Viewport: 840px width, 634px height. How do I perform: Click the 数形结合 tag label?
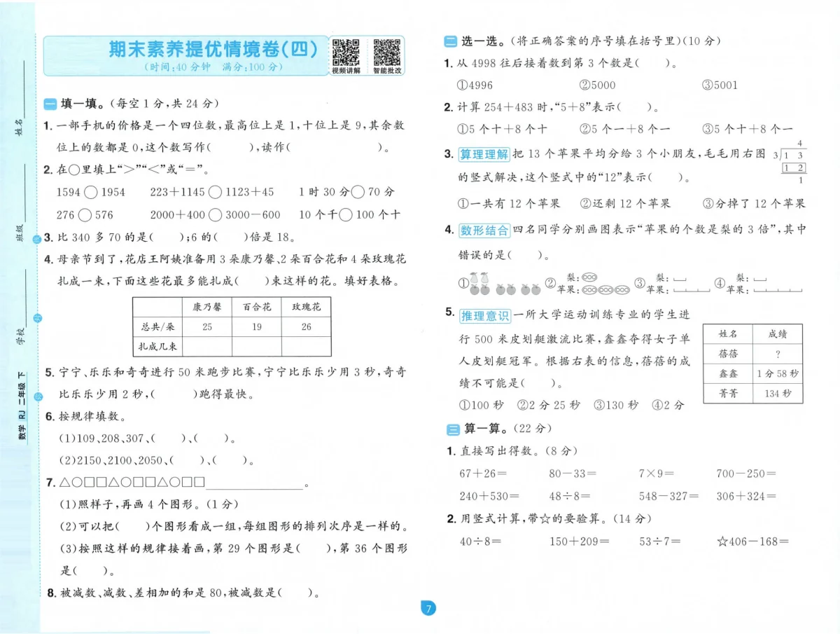click(x=484, y=230)
